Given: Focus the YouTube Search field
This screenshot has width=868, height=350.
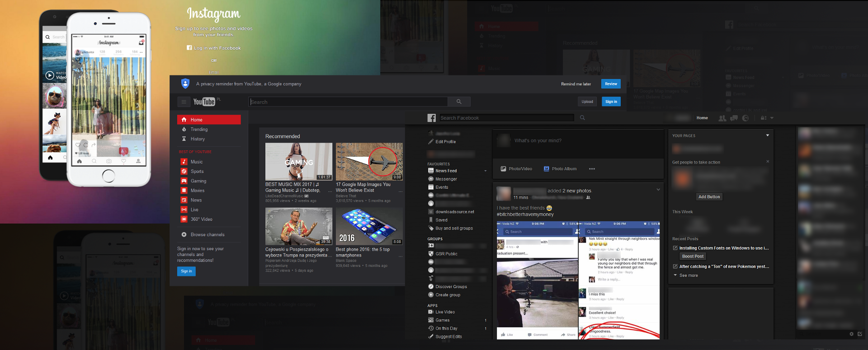Looking at the screenshot, I should pos(348,102).
